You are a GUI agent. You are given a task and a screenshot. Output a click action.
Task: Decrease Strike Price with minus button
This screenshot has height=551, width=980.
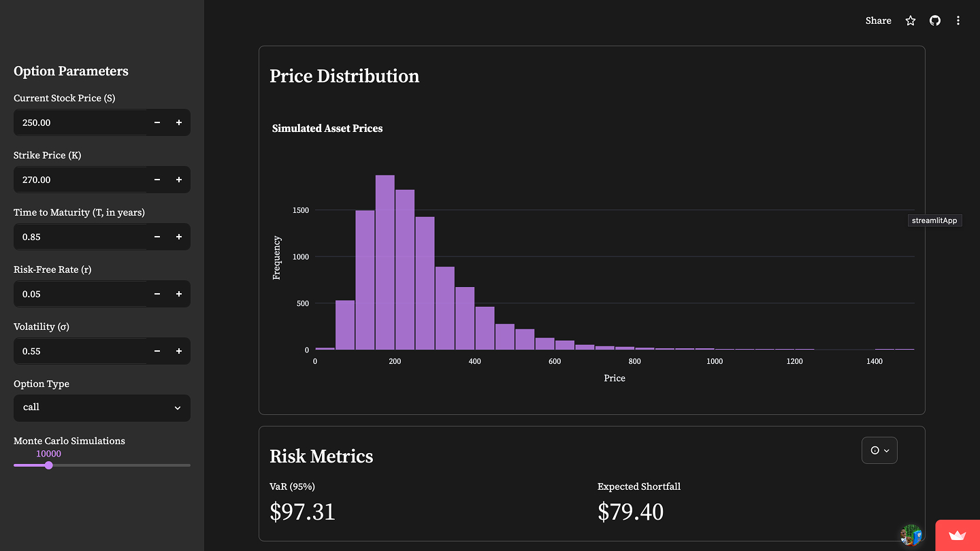pyautogui.click(x=157, y=180)
